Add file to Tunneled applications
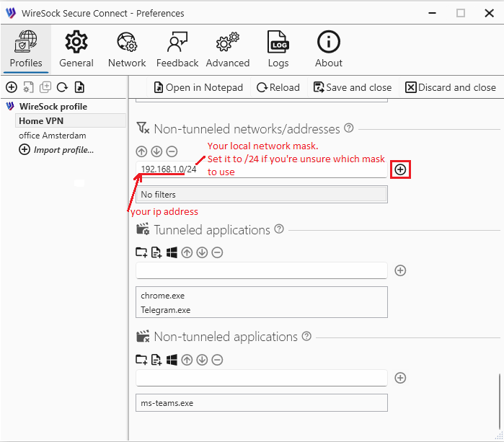This screenshot has width=504, height=442. [x=156, y=252]
